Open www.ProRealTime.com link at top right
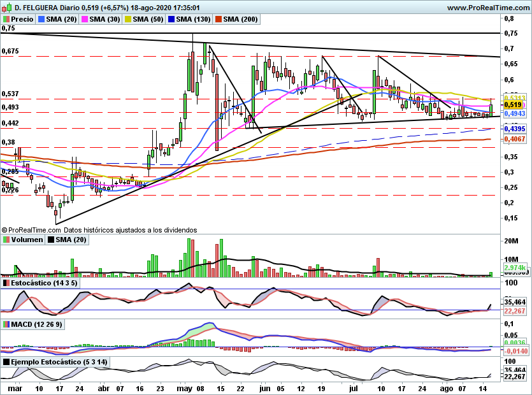The image size is (532, 395). [488, 8]
